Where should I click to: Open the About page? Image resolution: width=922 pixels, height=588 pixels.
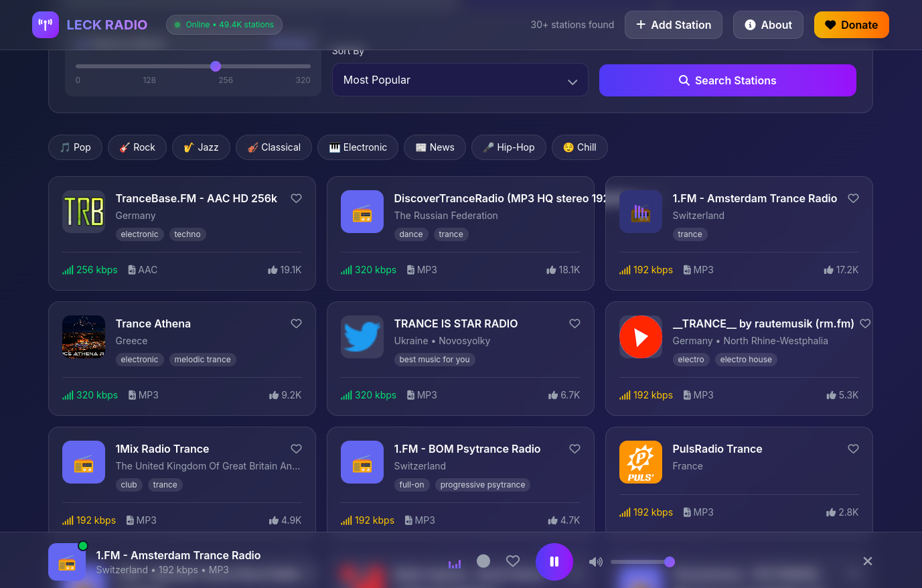768,25
